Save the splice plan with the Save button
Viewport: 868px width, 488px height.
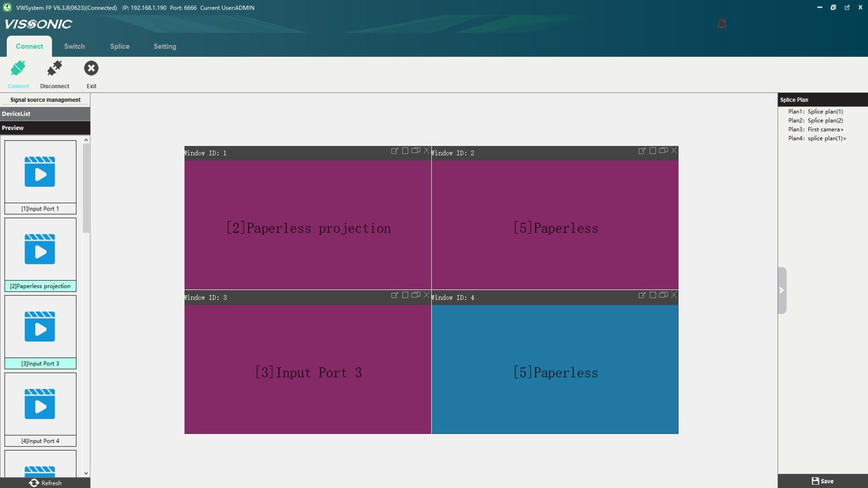(823, 481)
